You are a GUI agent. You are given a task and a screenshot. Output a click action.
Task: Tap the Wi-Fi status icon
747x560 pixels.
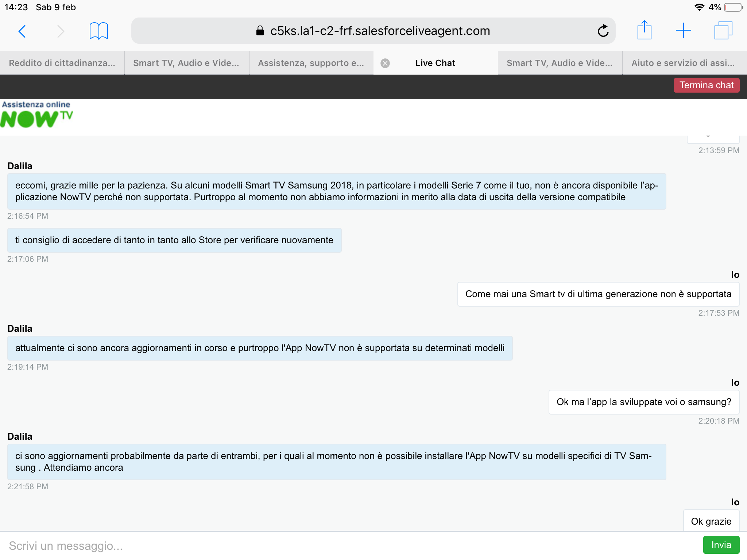(699, 7)
